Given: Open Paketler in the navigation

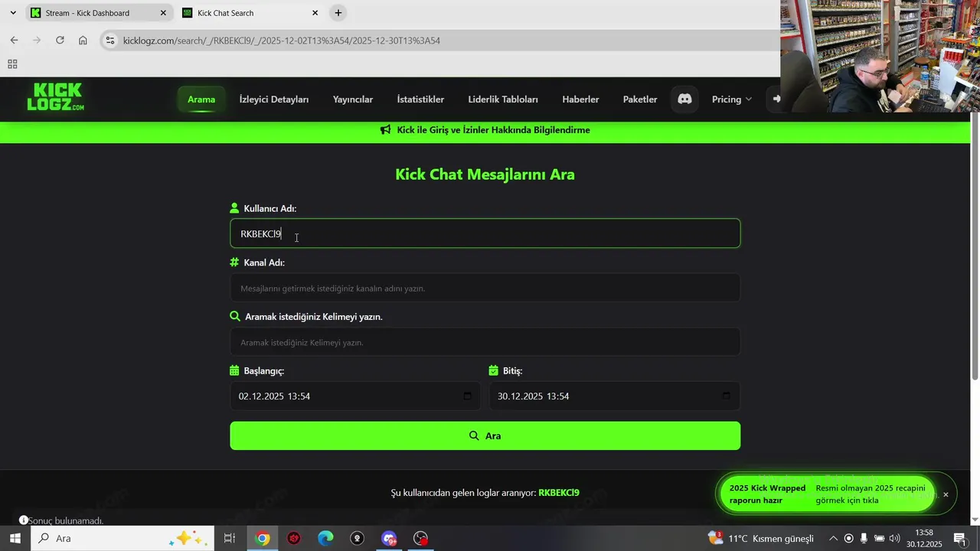Looking at the screenshot, I should pyautogui.click(x=640, y=99).
